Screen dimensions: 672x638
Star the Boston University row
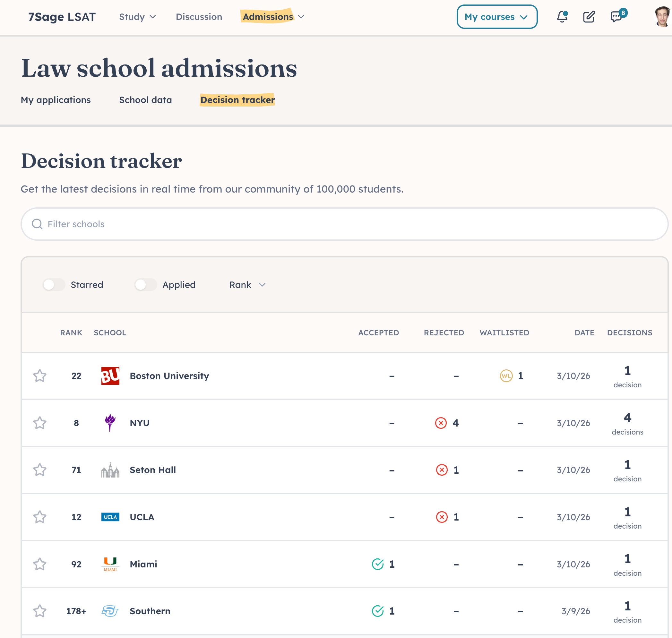coord(40,376)
